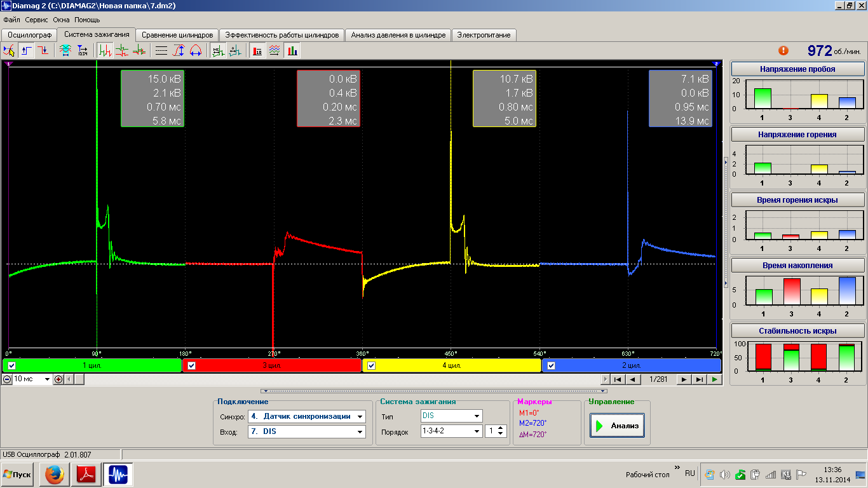Image resolution: width=868 pixels, height=488 pixels.
Task: Open the Окна menu
Action: (x=61, y=20)
